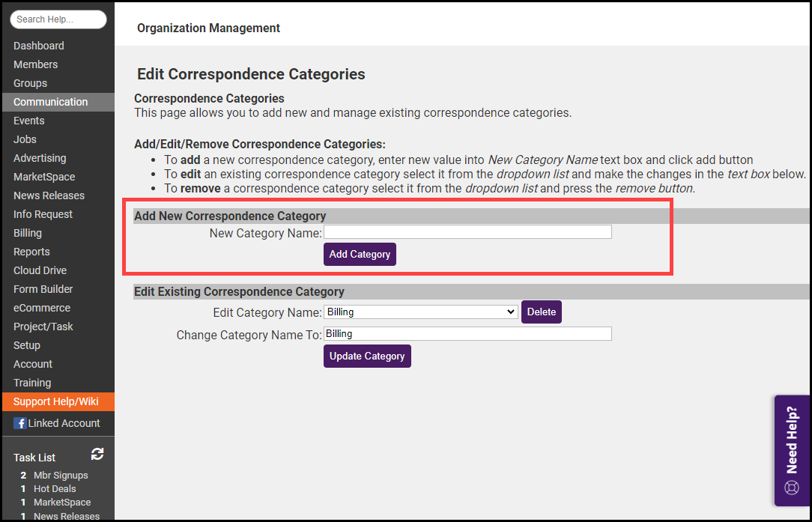
Task: Focus the New Category Name text box
Action: pos(467,232)
